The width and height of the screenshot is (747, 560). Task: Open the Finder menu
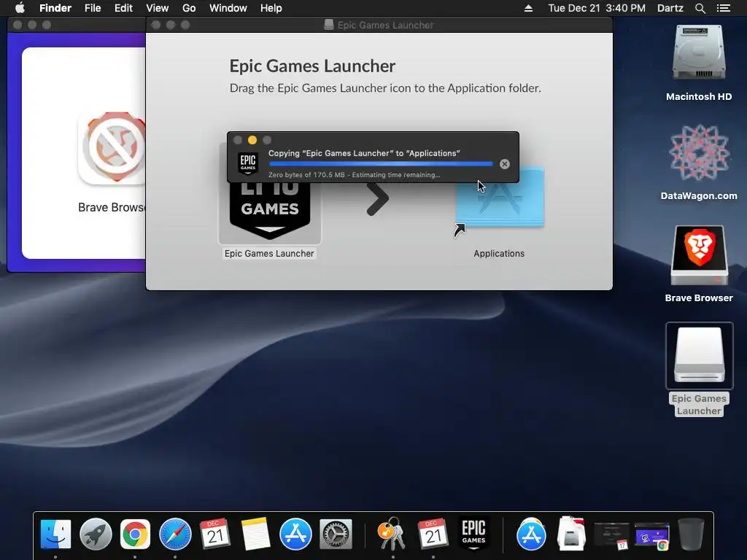[55, 8]
